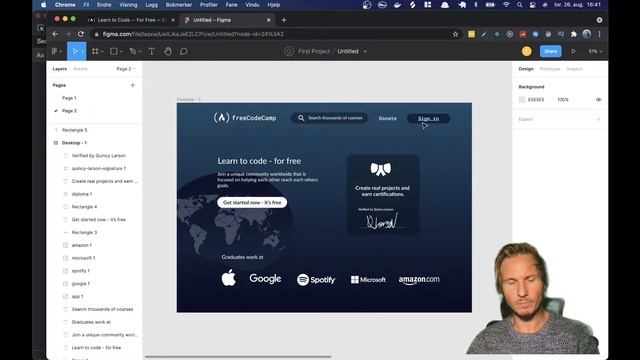640x360 pixels.
Task: Click the canvas horizontal scrollbar
Action: coord(238,357)
